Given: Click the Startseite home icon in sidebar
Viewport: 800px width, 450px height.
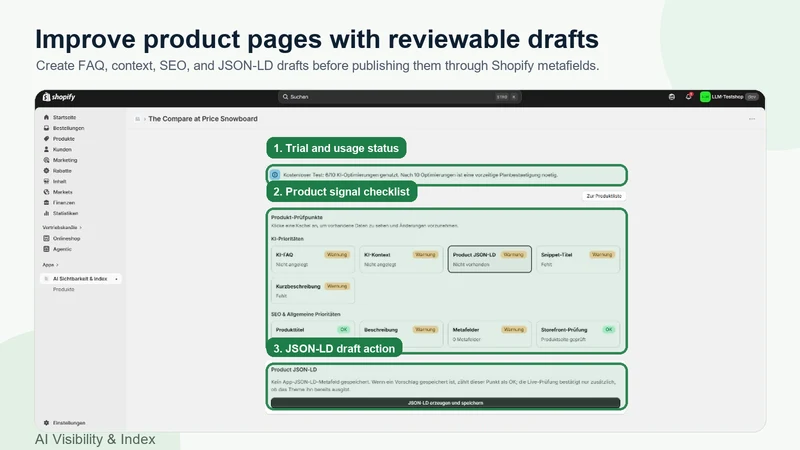Looking at the screenshot, I should pos(46,117).
